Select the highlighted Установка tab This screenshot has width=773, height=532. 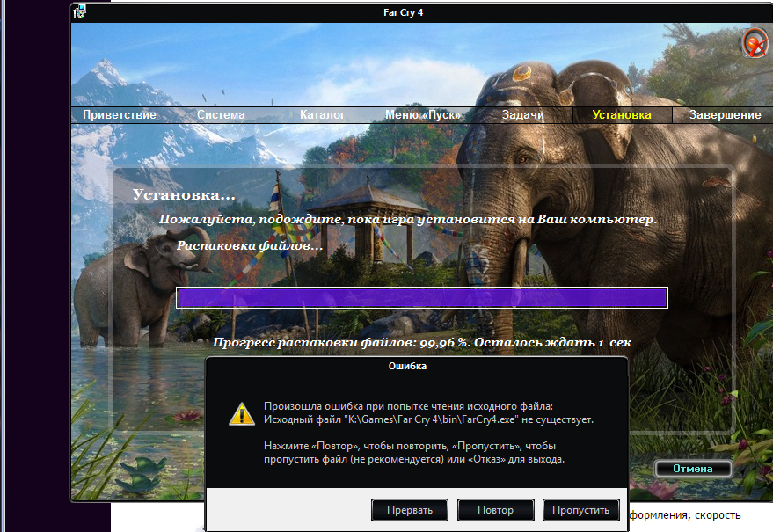coord(622,115)
